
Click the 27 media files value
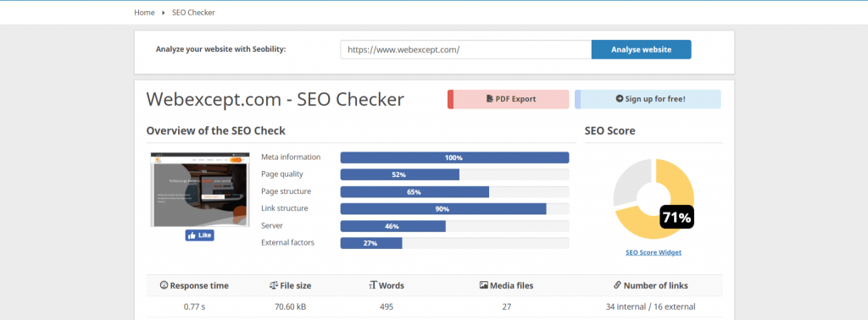point(507,306)
